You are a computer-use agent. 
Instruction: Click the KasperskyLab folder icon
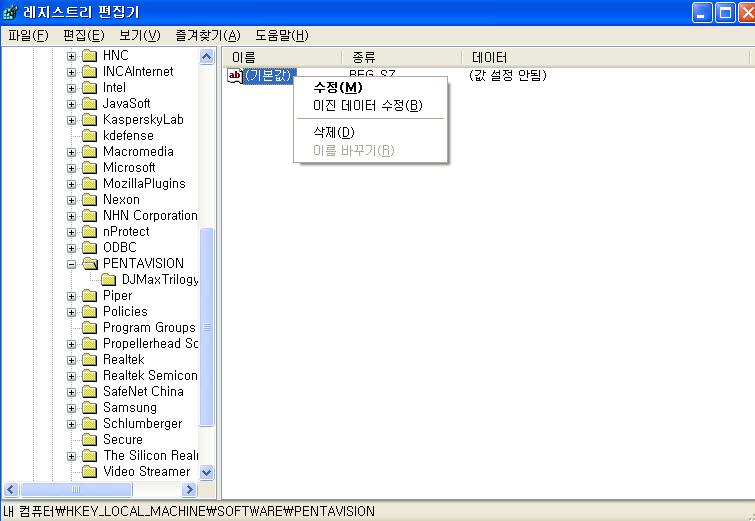(90, 120)
